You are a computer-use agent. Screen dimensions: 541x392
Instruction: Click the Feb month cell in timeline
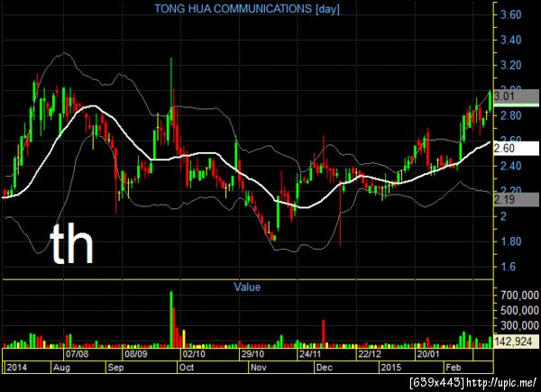[x=468, y=367]
